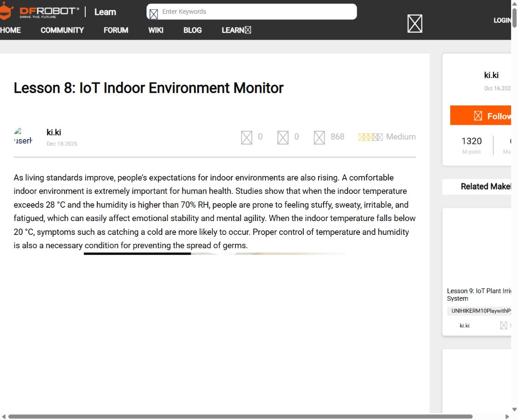The height and width of the screenshot is (420, 518).
Task: Click the ki.ki name in the sidebar card
Action: click(x=491, y=75)
